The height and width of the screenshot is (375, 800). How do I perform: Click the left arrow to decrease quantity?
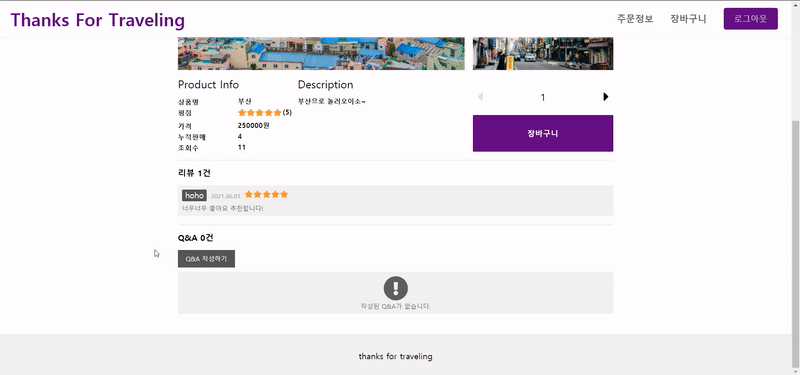tap(480, 97)
